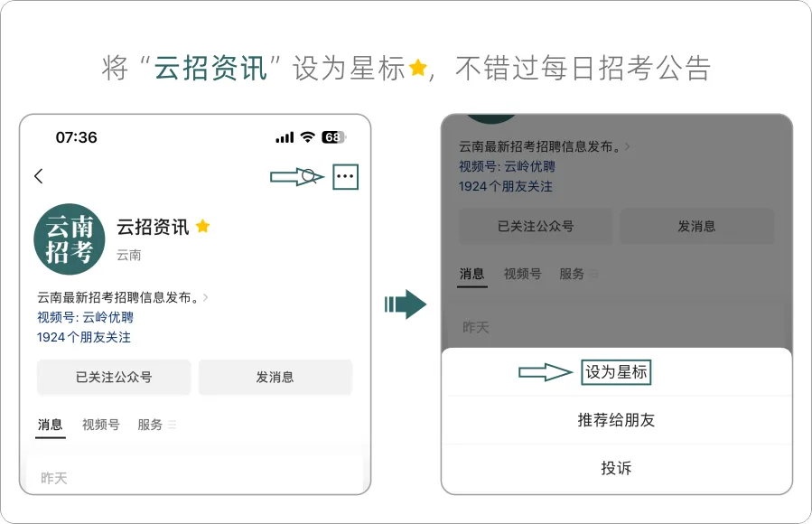The width and height of the screenshot is (812, 524).
Task: Click the Wi-Fi icon in phone status bar
Action: pos(308,137)
